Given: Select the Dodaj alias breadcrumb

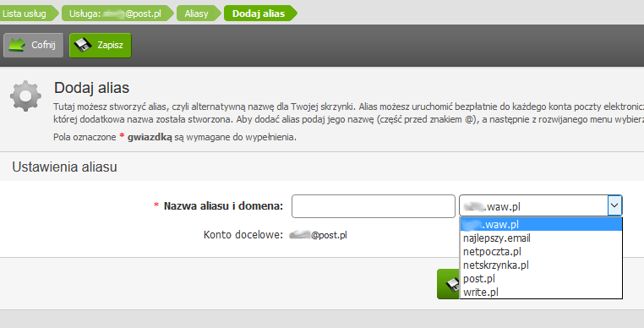Looking at the screenshot, I should point(259,14).
